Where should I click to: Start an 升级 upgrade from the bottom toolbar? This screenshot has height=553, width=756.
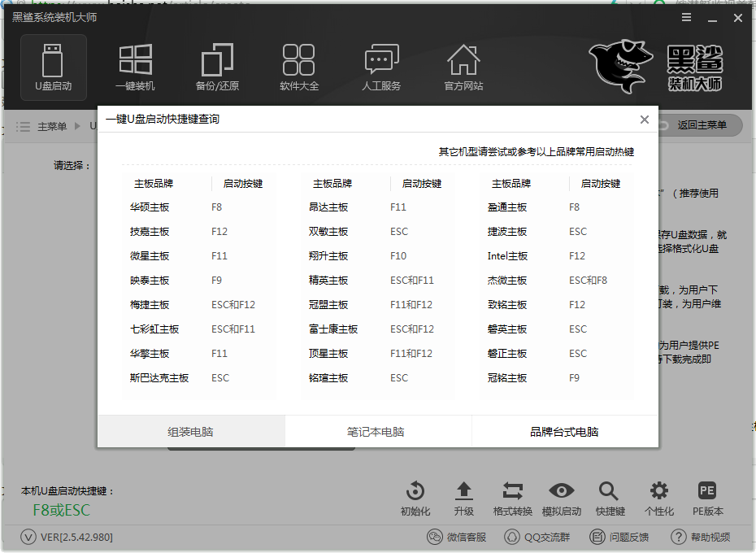[x=463, y=499]
